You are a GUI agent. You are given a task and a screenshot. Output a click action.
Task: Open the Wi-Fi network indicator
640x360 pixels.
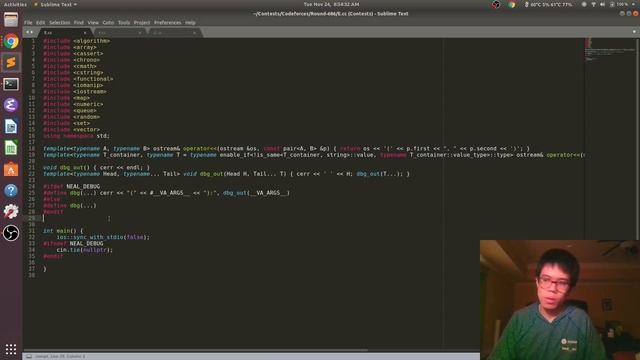pyautogui.click(x=593, y=4)
